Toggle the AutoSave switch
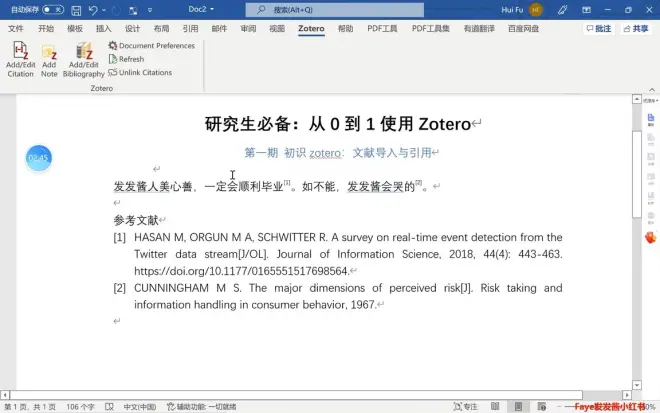The height and width of the screenshot is (413, 660). (53, 9)
